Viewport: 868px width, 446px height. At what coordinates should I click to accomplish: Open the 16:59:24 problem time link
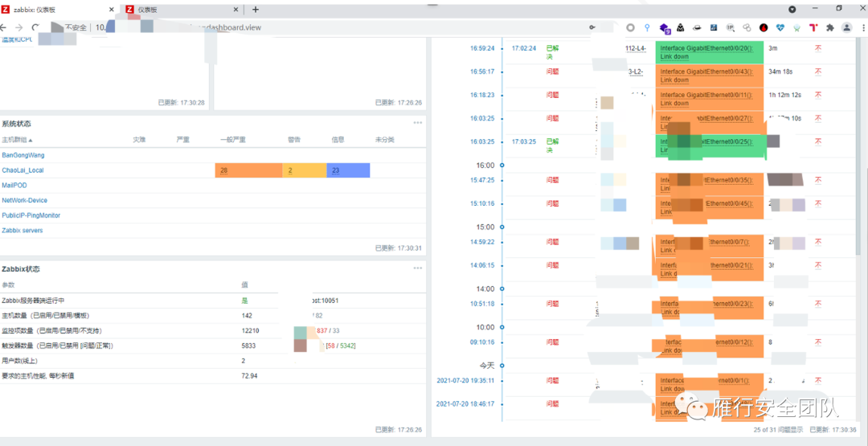tap(482, 48)
